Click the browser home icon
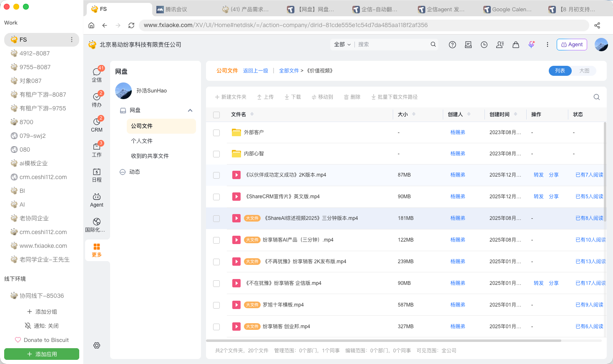Viewport: 613px width, 364px height. click(x=91, y=25)
